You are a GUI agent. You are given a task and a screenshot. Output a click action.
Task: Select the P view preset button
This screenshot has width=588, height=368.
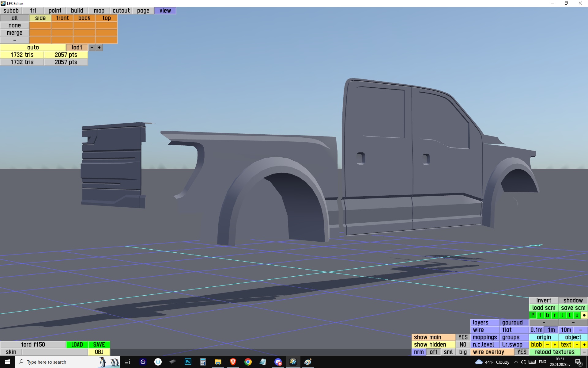click(x=533, y=315)
